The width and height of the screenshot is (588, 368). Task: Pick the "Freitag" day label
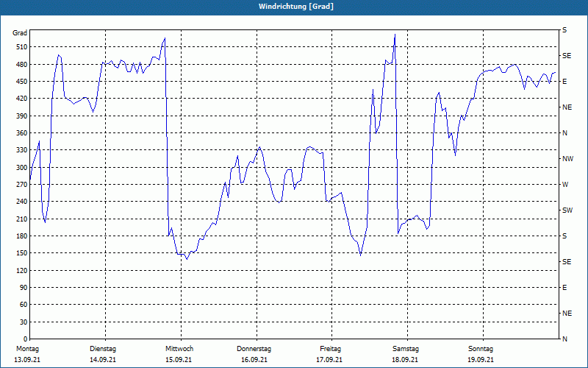tap(330, 349)
